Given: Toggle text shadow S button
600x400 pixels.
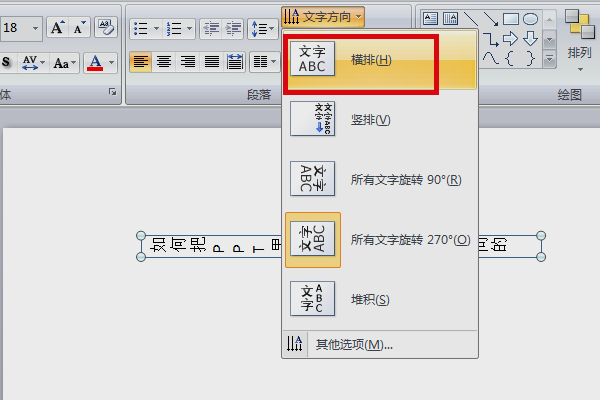Looking at the screenshot, I should point(6,62).
